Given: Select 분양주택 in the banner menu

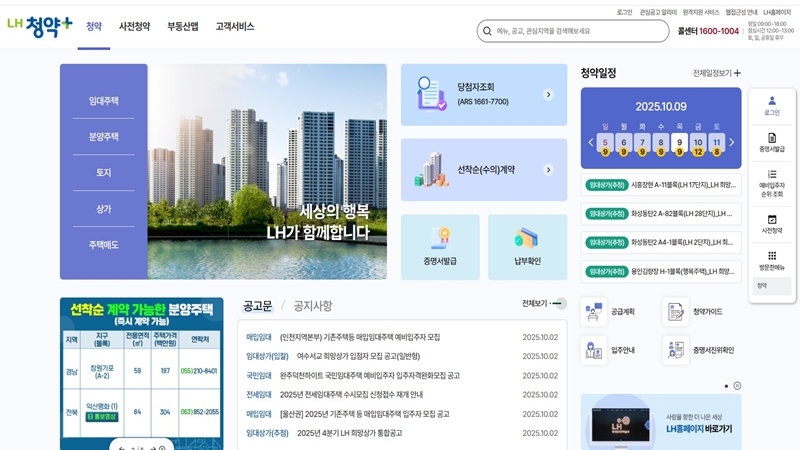Looking at the screenshot, I should pos(104,137).
